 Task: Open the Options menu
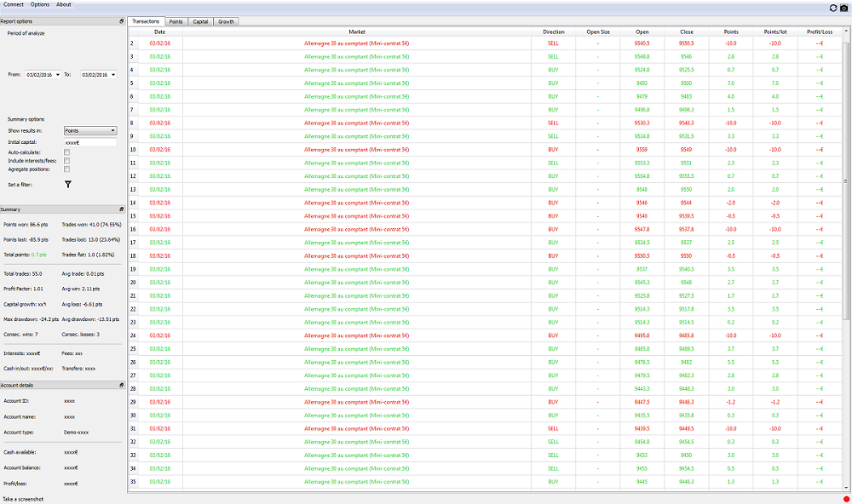click(x=40, y=4)
